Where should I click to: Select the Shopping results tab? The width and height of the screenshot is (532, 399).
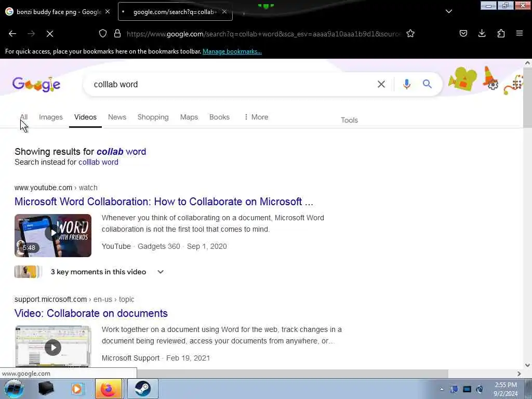click(153, 117)
